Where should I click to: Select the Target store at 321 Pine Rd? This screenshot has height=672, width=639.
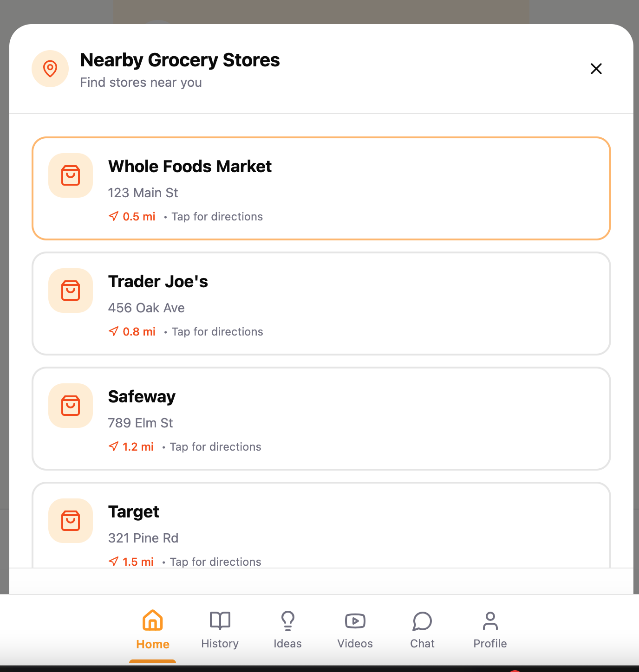321,525
